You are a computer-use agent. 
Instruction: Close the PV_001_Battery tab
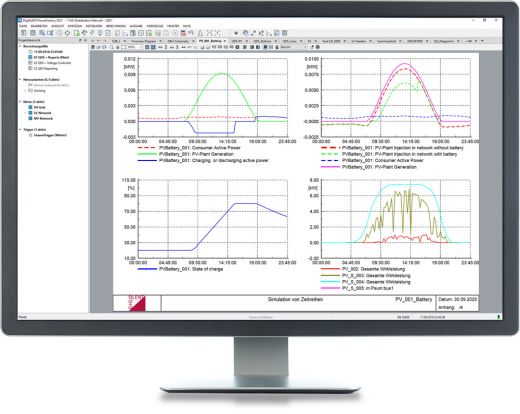(225, 41)
